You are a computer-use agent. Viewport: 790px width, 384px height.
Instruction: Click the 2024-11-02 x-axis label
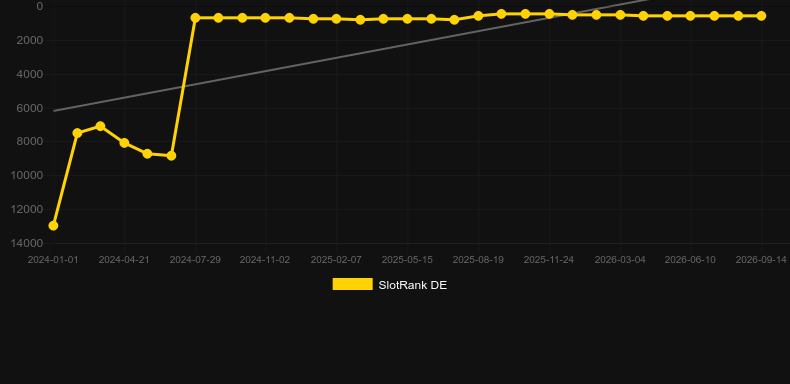coord(265,260)
